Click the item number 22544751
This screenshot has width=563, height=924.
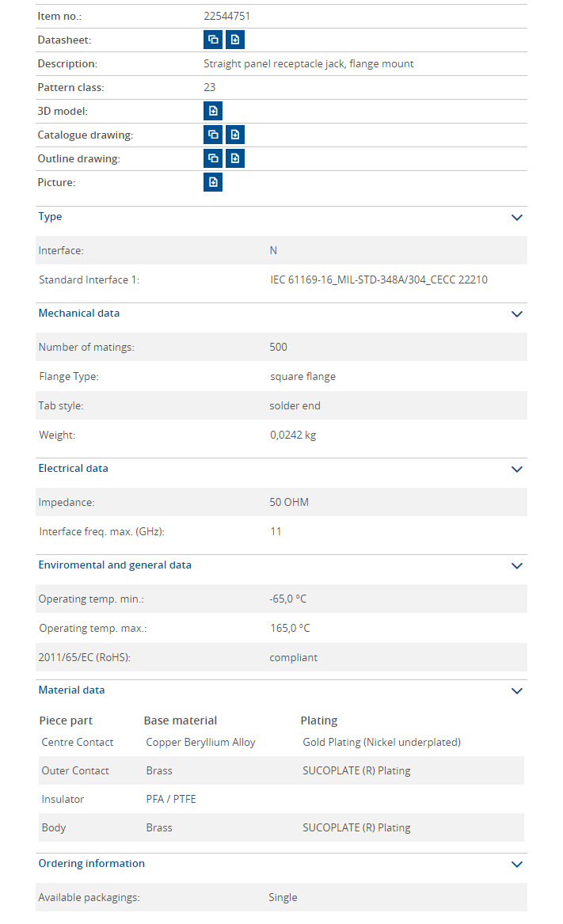pos(227,16)
